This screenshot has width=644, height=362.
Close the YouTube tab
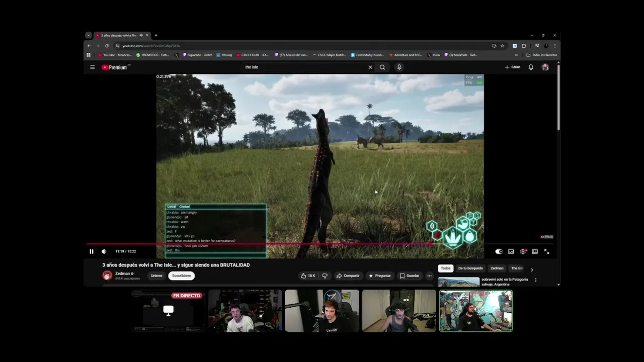click(147, 35)
